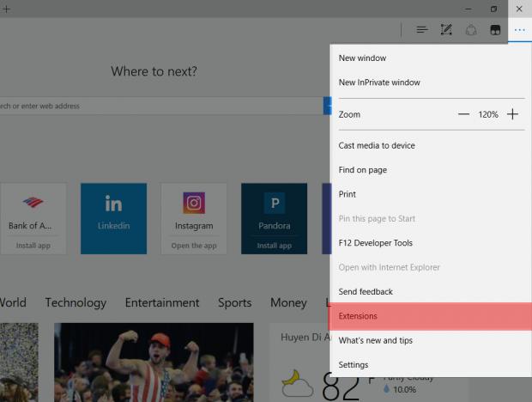Viewport: 532px width, 402px height.
Task: Click the Technology news category
Action: click(76, 302)
